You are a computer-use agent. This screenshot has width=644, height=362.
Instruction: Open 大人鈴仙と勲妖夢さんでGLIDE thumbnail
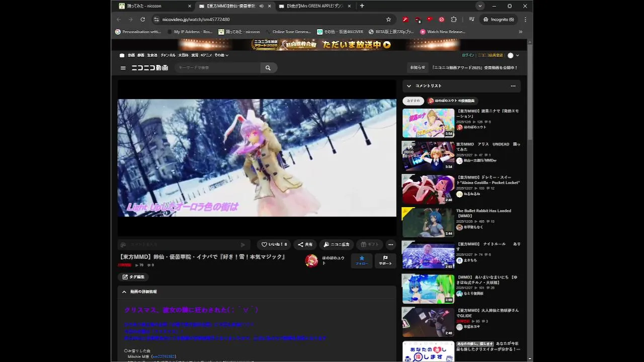point(428,322)
